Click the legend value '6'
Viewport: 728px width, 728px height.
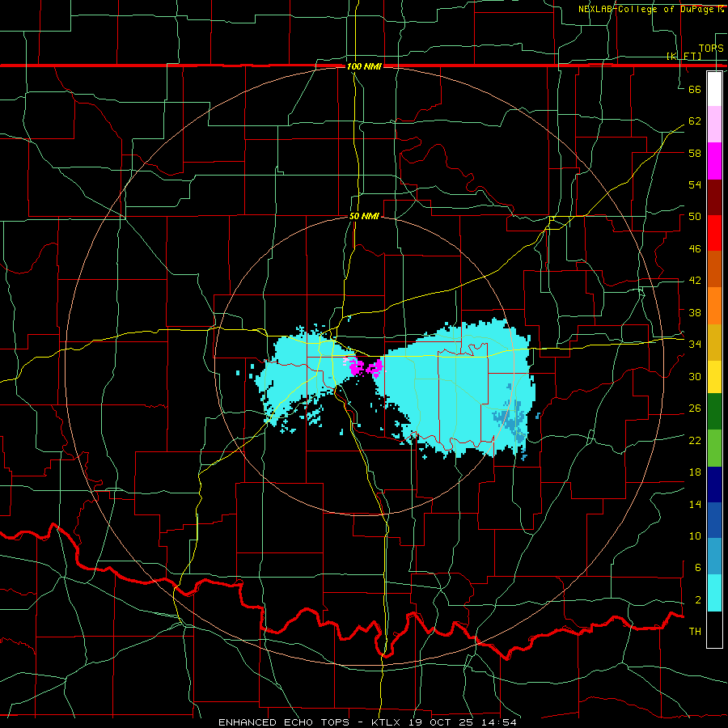[697, 568]
